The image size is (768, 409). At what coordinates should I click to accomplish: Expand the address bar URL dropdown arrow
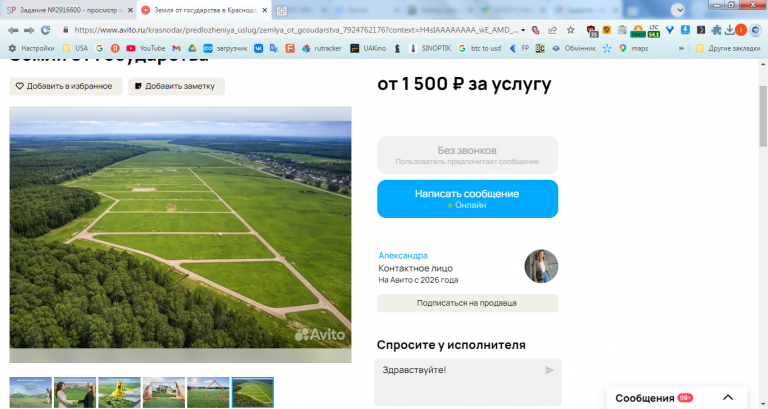pyautogui.click(x=523, y=30)
